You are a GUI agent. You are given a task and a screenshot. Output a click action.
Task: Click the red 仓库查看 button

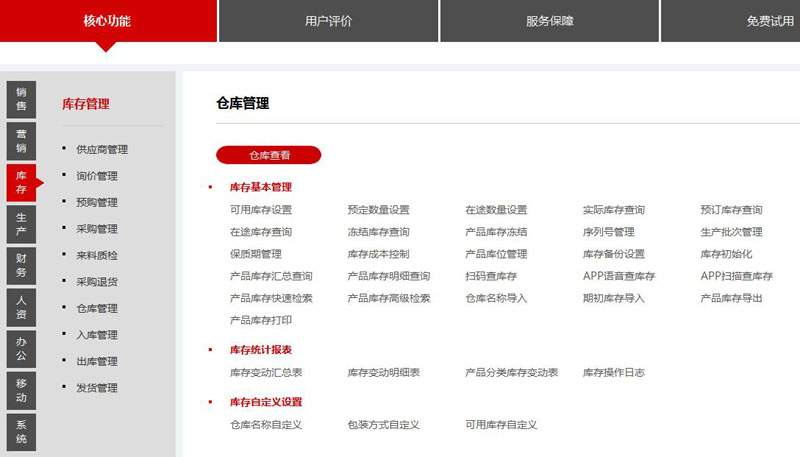[269, 155]
